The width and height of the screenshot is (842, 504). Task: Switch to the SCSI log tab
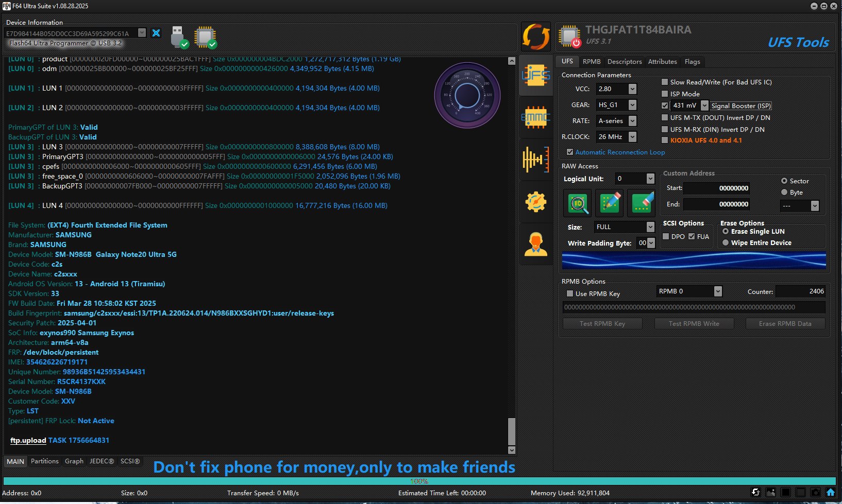[130, 461]
